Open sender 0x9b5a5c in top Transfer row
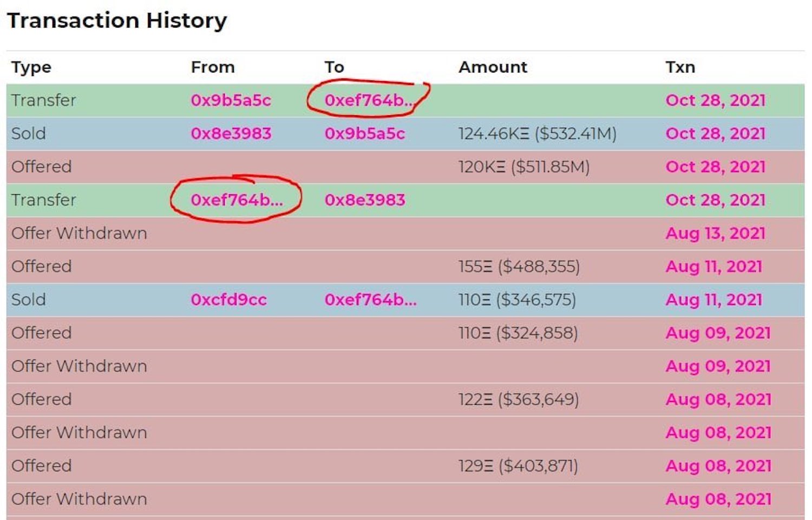The width and height of the screenshot is (812, 520). [231, 101]
